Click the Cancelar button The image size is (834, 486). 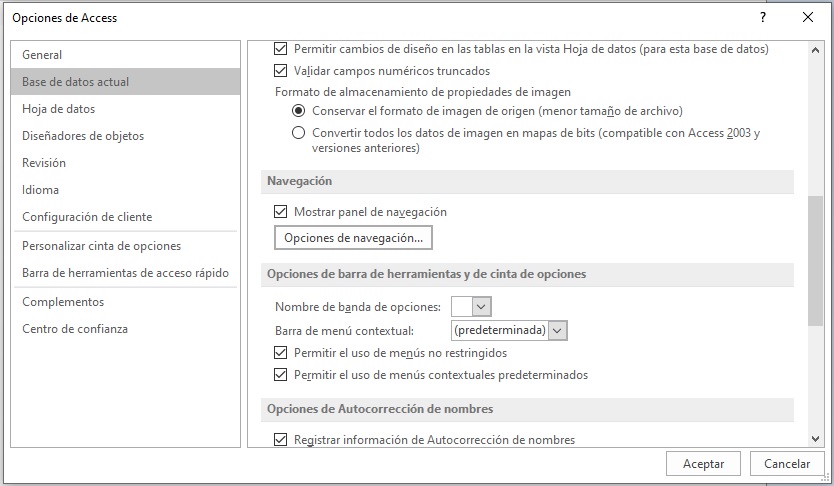[787, 464]
